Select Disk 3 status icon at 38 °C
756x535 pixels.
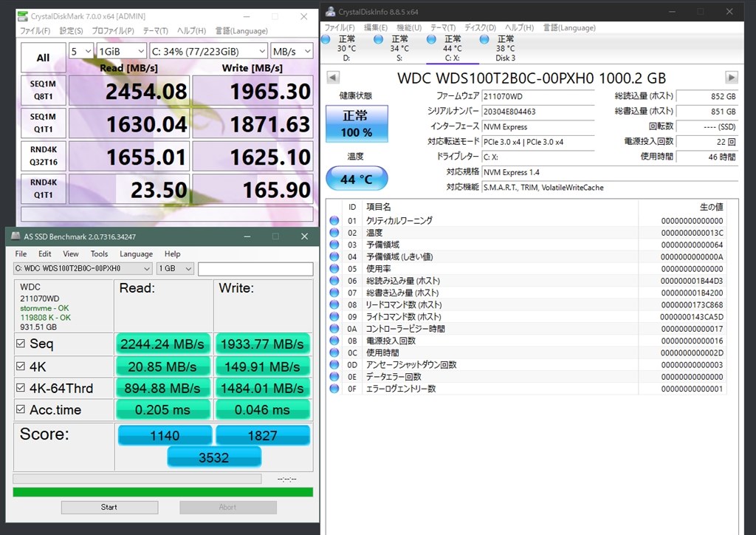[x=484, y=40]
